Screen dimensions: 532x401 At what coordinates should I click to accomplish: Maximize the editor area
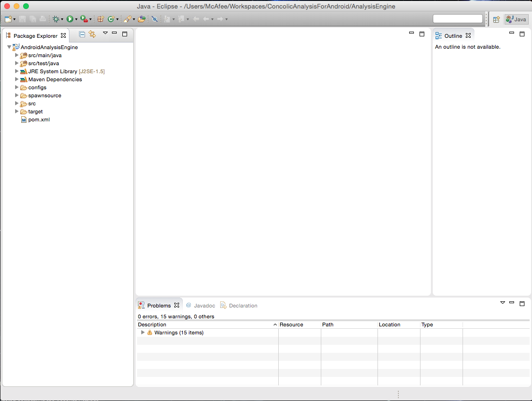point(422,34)
